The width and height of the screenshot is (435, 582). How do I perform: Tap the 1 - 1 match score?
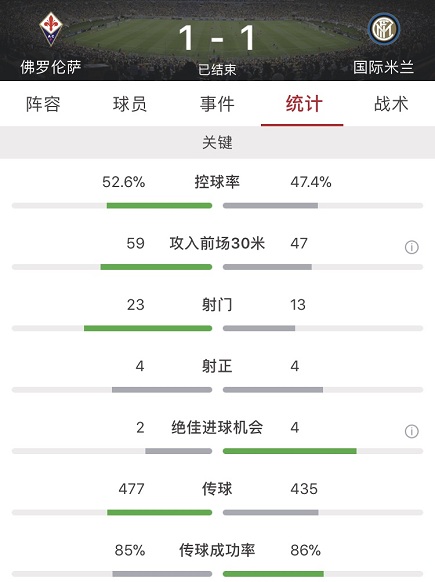pyautogui.click(x=217, y=37)
